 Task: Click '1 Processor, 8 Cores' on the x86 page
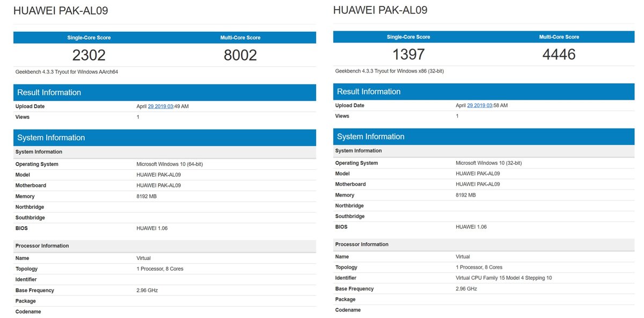click(479, 267)
